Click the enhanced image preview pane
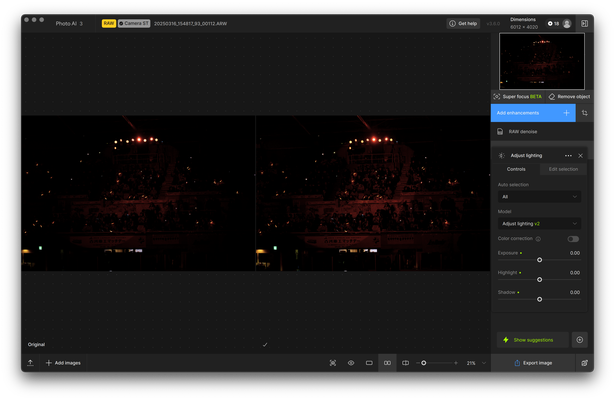 coord(373,193)
